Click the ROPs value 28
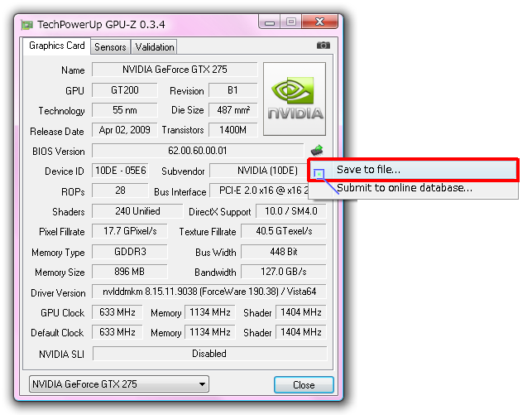 120,191
